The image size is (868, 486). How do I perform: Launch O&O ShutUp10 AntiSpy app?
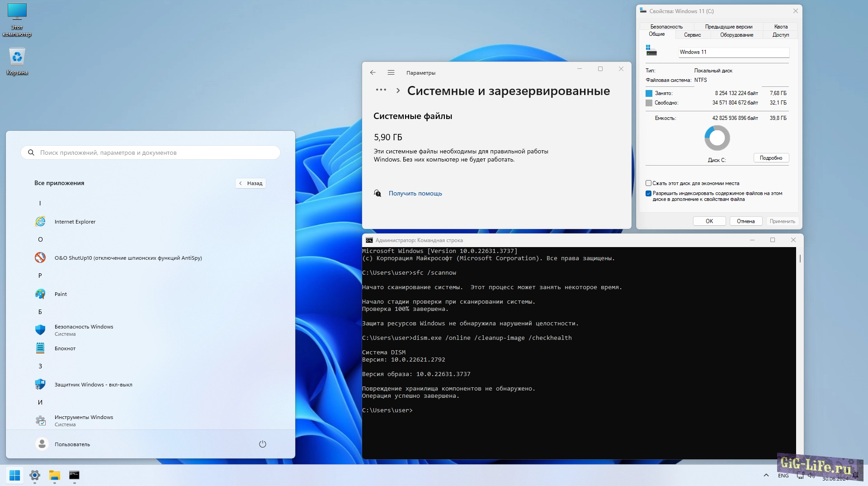point(128,258)
